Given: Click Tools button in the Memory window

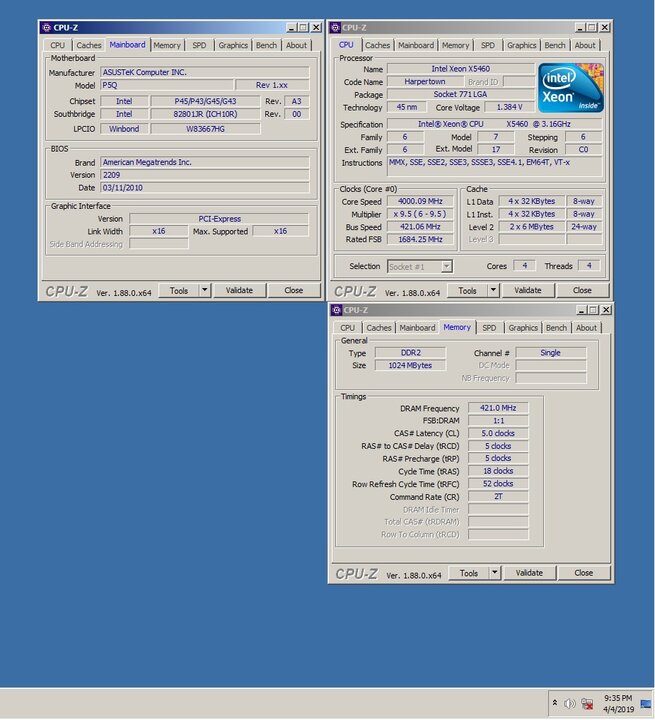Looking at the screenshot, I should (x=469, y=573).
